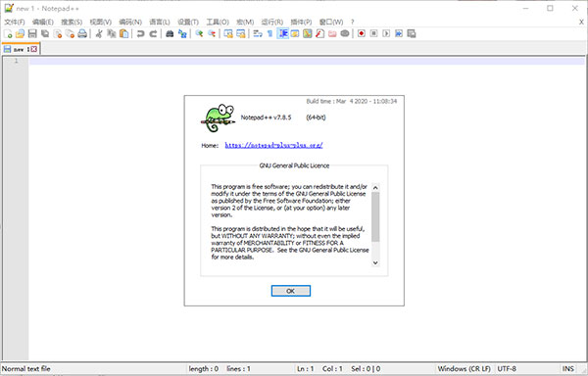Close document with the menu bar X button
Viewport: 588px width, 376px height.
(581, 23)
